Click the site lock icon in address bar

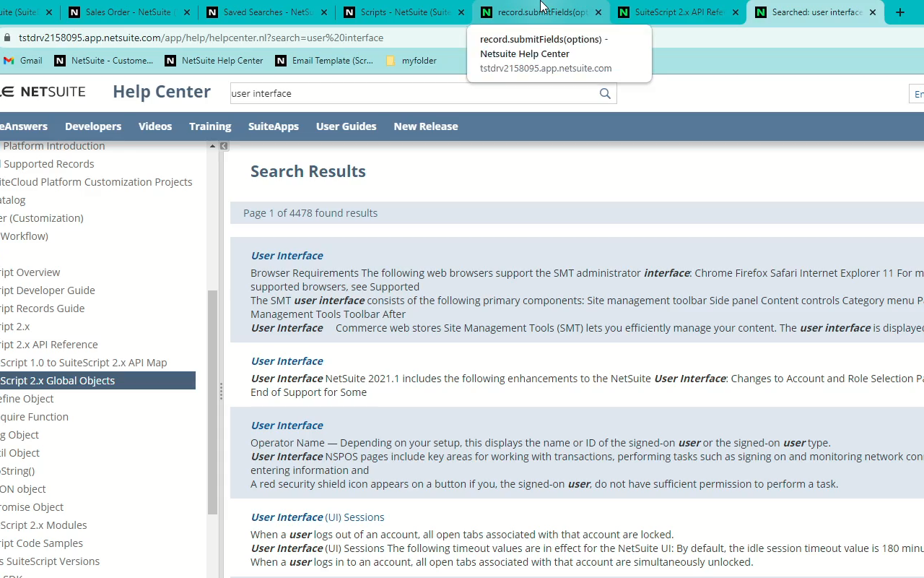pos(6,38)
